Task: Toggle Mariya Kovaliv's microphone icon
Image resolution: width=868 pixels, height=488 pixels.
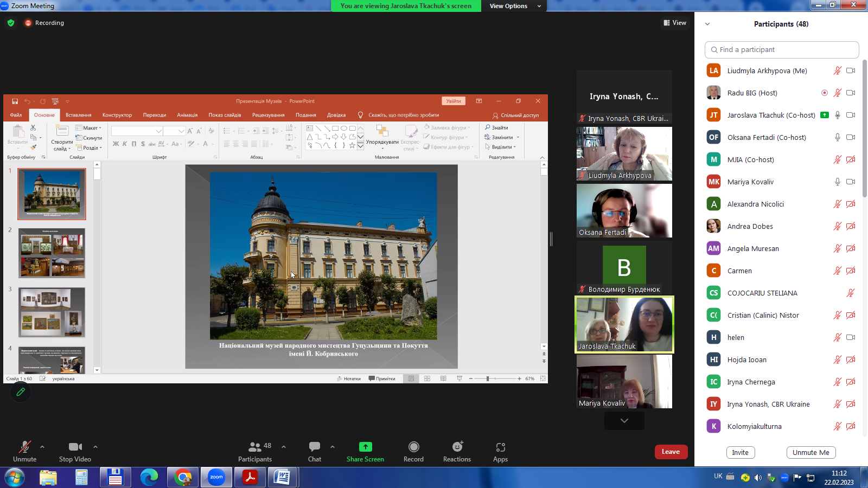Action: [x=837, y=182]
